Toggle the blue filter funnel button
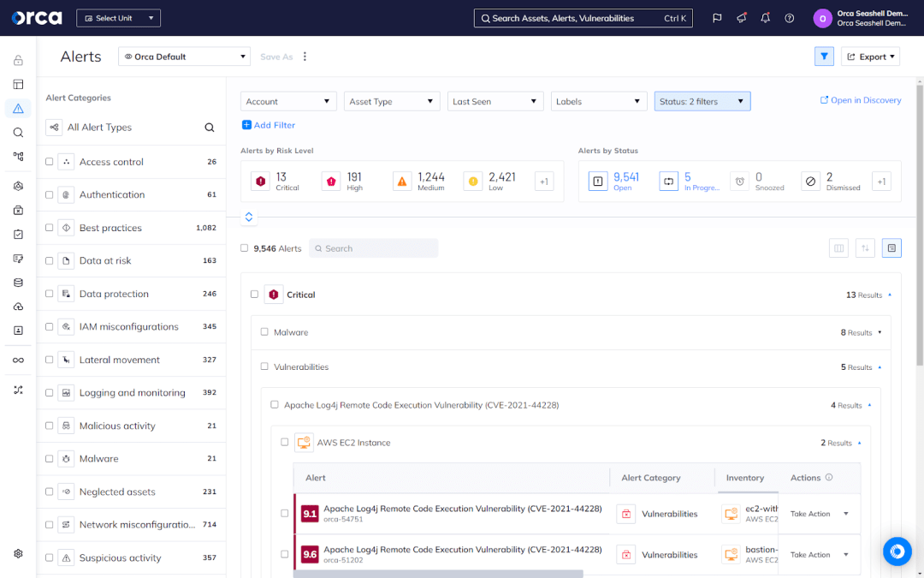Image resolution: width=924 pixels, height=578 pixels. click(x=824, y=57)
